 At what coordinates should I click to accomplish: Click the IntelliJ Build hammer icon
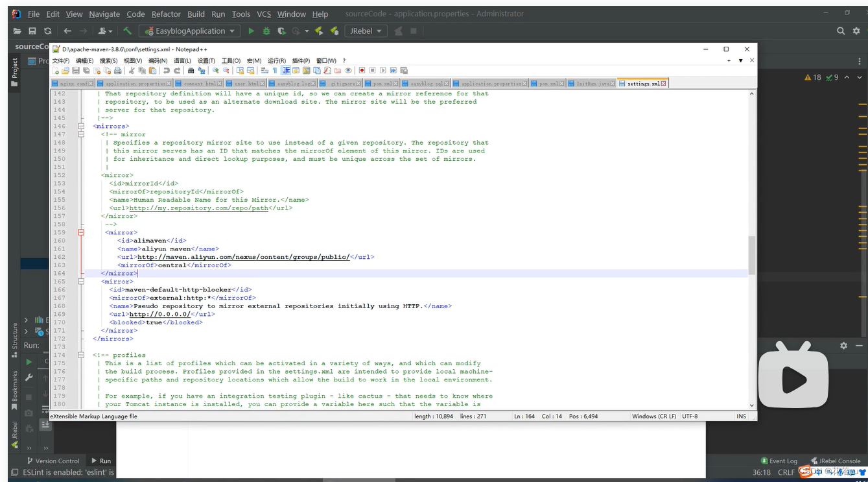(x=127, y=30)
